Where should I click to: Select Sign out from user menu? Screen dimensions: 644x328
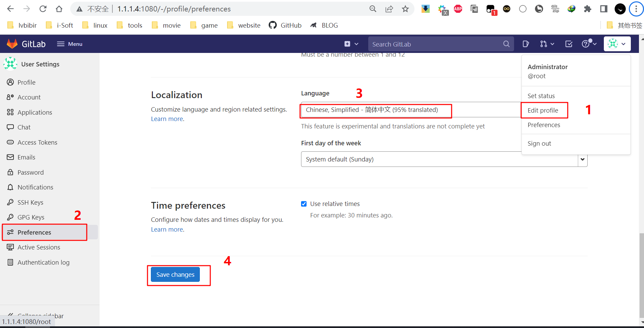coord(539,143)
